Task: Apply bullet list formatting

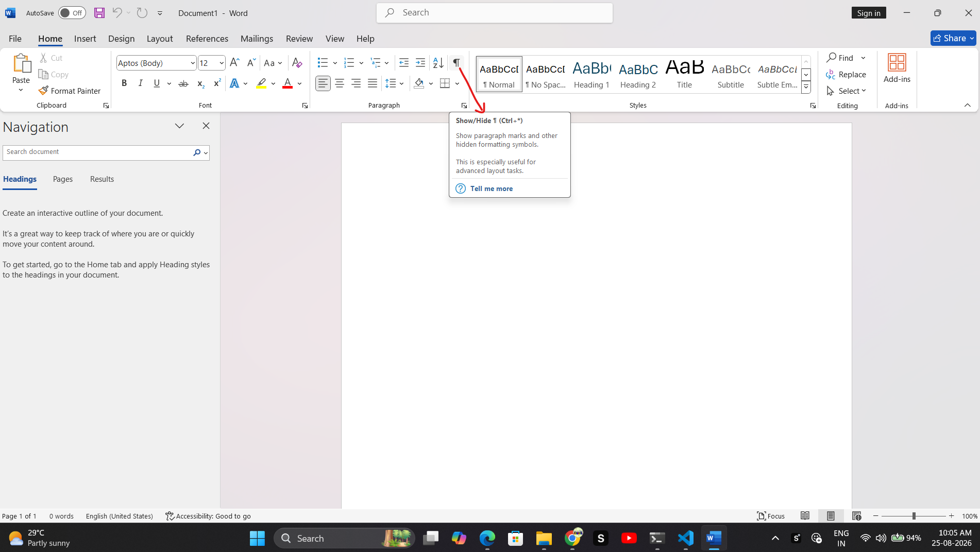Action: point(323,63)
